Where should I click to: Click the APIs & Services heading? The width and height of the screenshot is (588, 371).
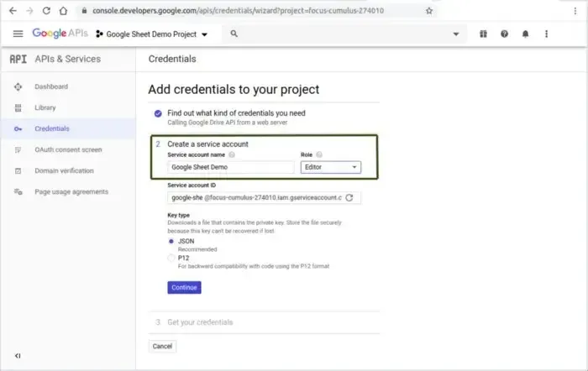click(x=68, y=59)
